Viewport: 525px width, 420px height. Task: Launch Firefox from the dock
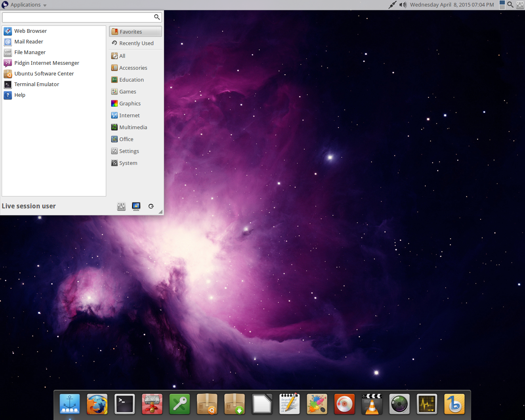click(97, 404)
